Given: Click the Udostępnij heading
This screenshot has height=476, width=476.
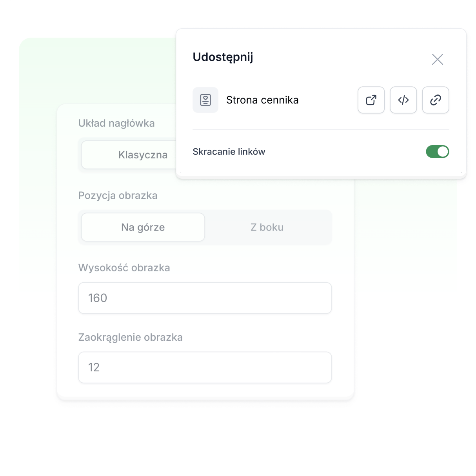Looking at the screenshot, I should point(223,57).
